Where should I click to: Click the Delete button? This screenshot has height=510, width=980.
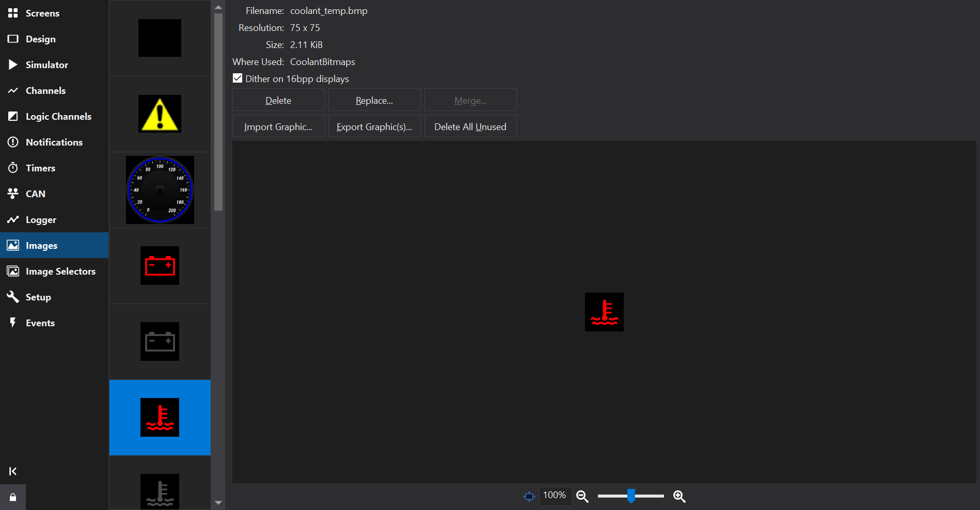pos(278,100)
